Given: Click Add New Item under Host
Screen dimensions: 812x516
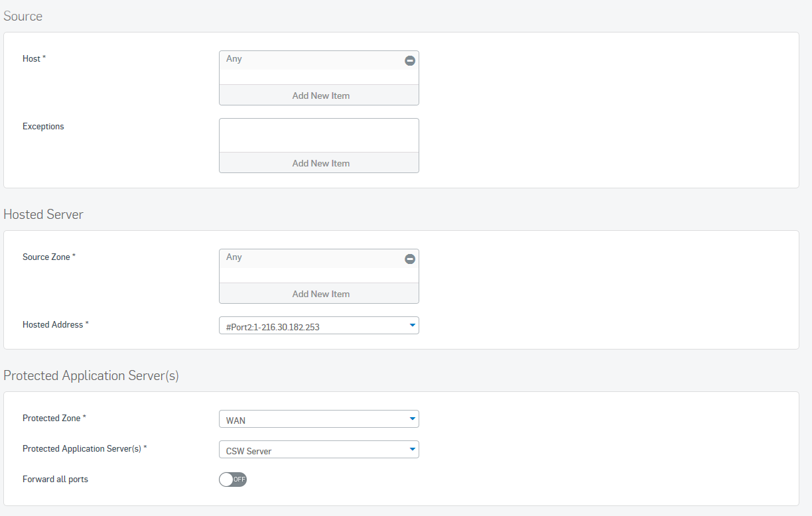Looking at the screenshot, I should click(x=319, y=95).
